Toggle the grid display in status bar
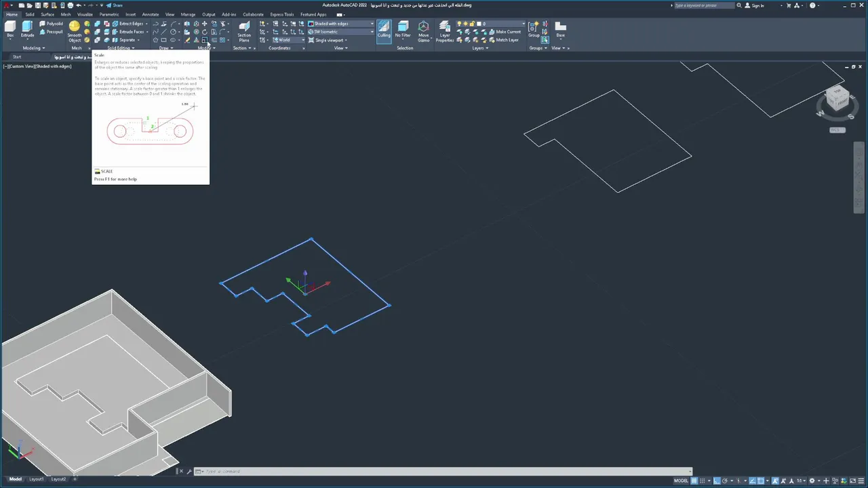 click(696, 481)
